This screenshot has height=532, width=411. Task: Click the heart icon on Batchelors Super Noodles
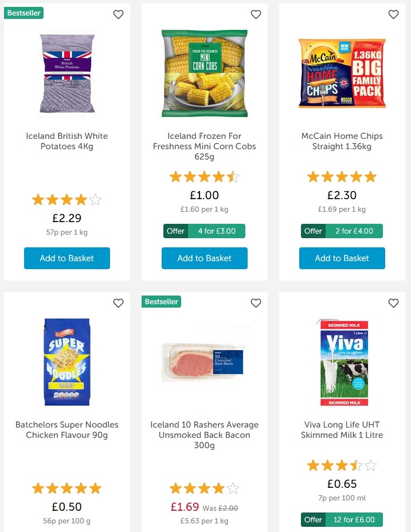point(118,303)
